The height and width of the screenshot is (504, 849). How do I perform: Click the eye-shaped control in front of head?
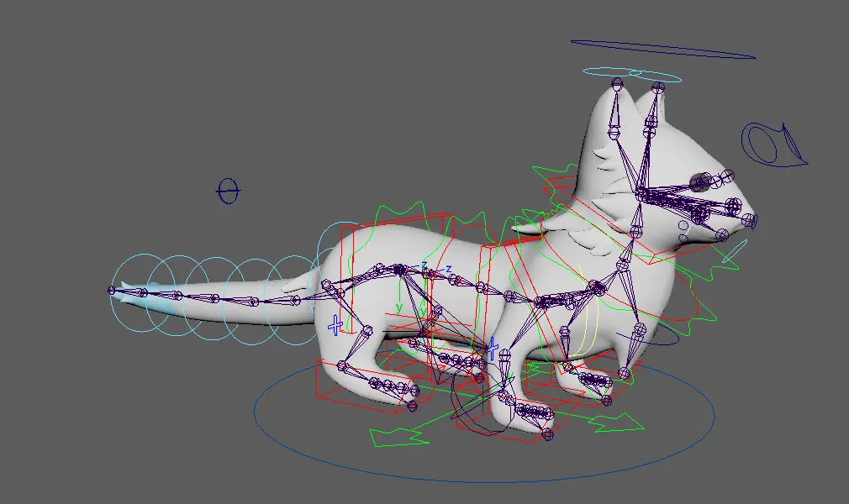[x=772, y=143]
